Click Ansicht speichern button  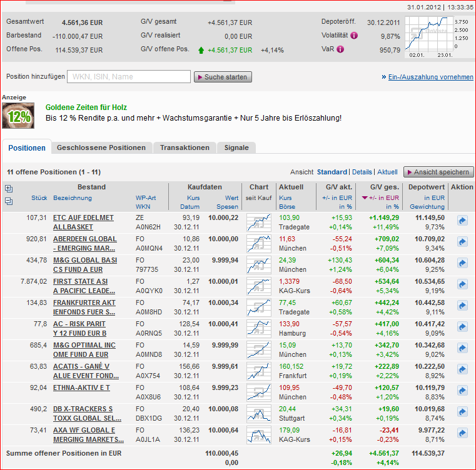coord(438,172)
